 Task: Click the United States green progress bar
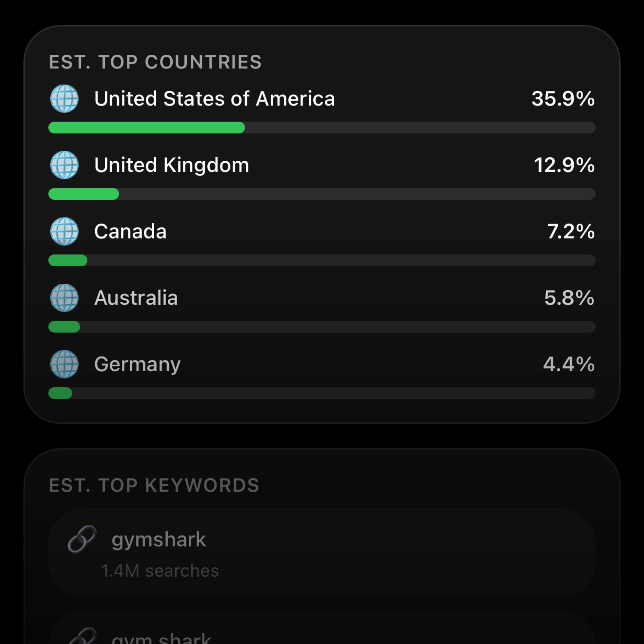click(x=322, y=128)
